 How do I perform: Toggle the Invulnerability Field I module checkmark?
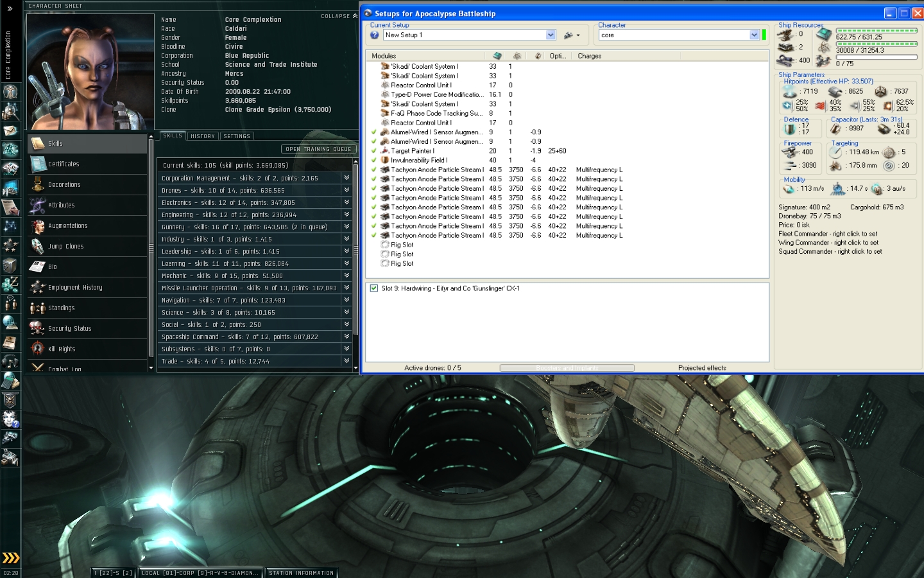click(373, 161)
